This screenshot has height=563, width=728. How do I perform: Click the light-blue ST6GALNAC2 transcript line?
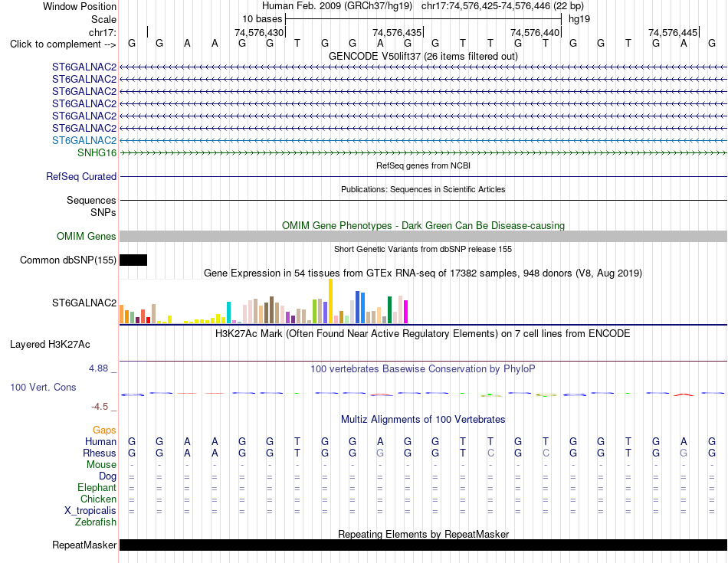pyautogui.click(x=423, y=141)
